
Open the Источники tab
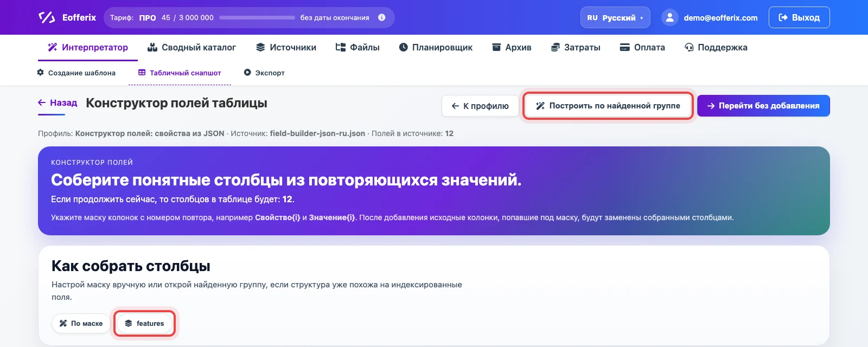(x=286, y=47)
